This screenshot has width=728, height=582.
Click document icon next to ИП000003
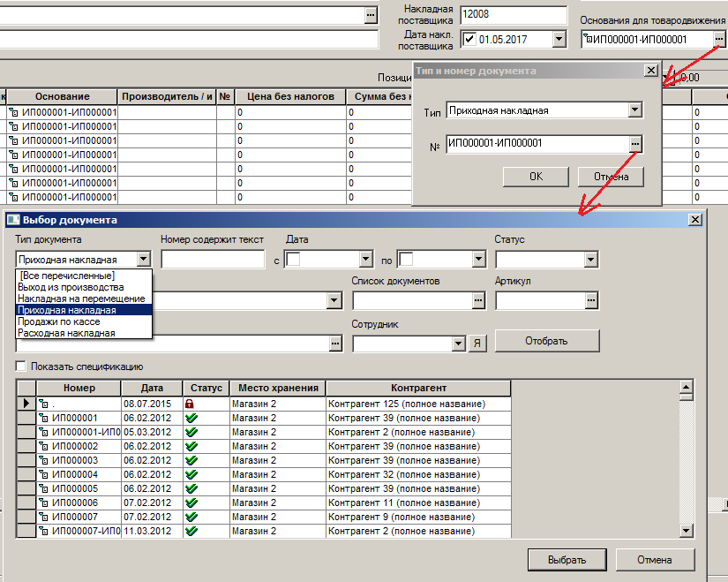[x=43, y=460]
